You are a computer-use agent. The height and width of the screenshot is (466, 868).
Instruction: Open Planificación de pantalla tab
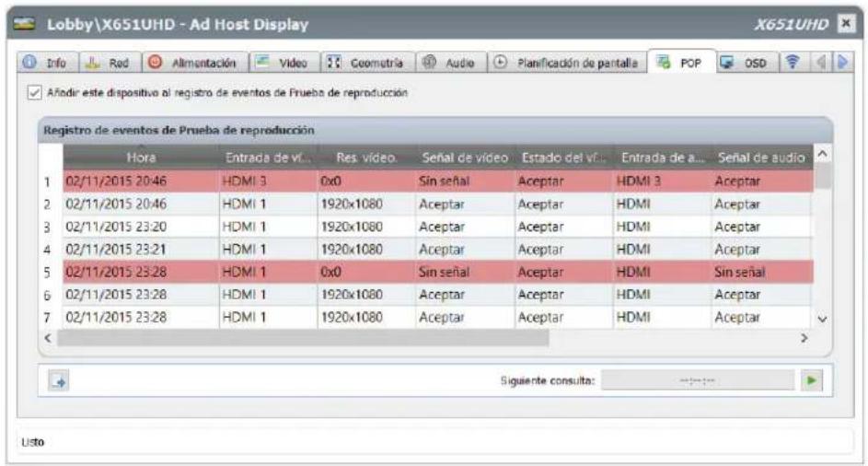coord(567,63)
